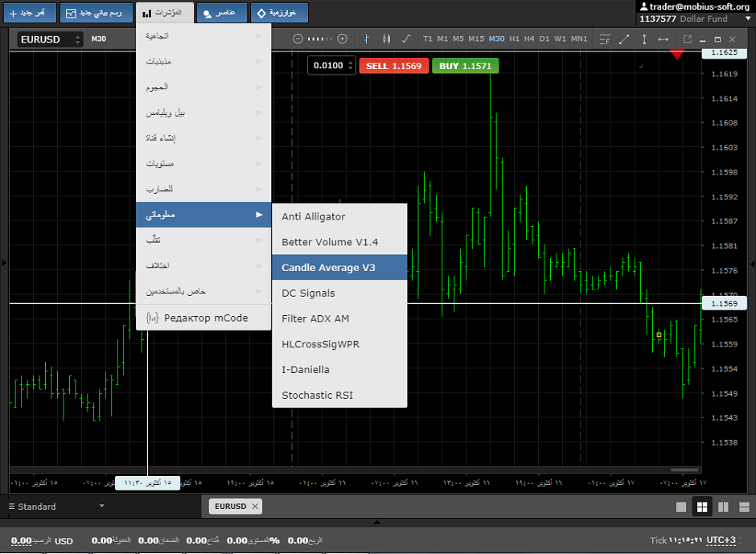The width and height of the screenshot is (756, 554).
Task: Open UTC+3 timezone selector
Action: pos(721,540)
